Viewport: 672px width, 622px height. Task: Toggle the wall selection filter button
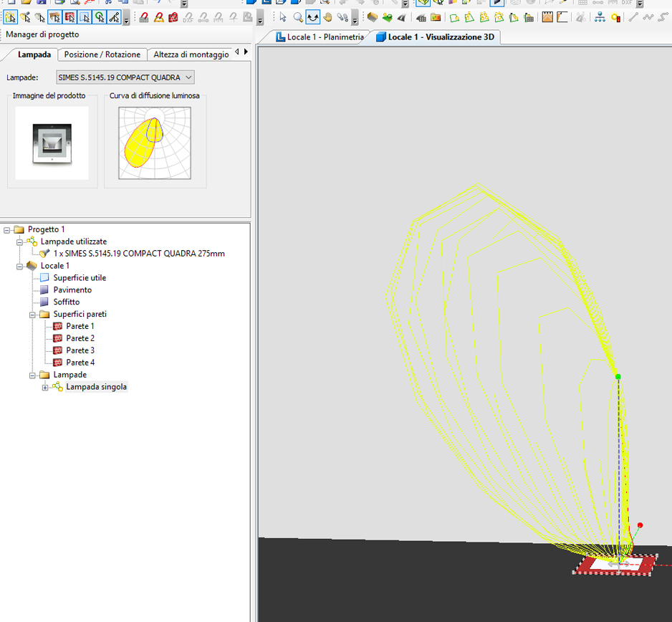pyautogui.click(x=70, y=17)
